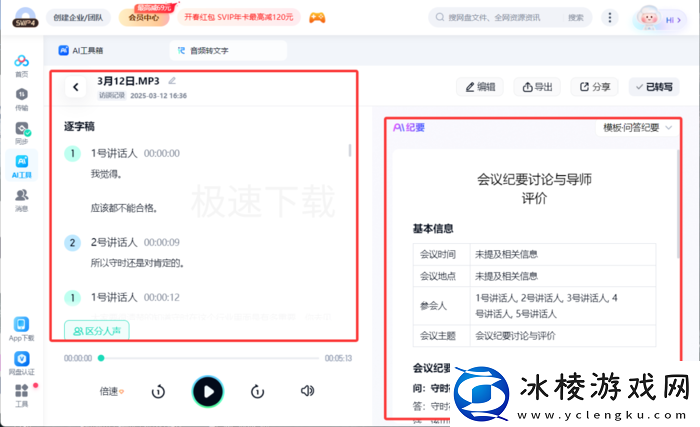Click the 编辑 edit button
The height and width of the screenshot is (427, 700).
(x=480, y=87)
